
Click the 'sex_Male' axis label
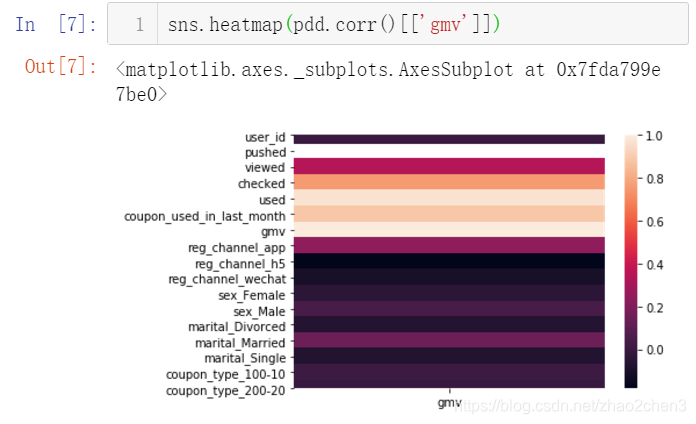point(259,312)
